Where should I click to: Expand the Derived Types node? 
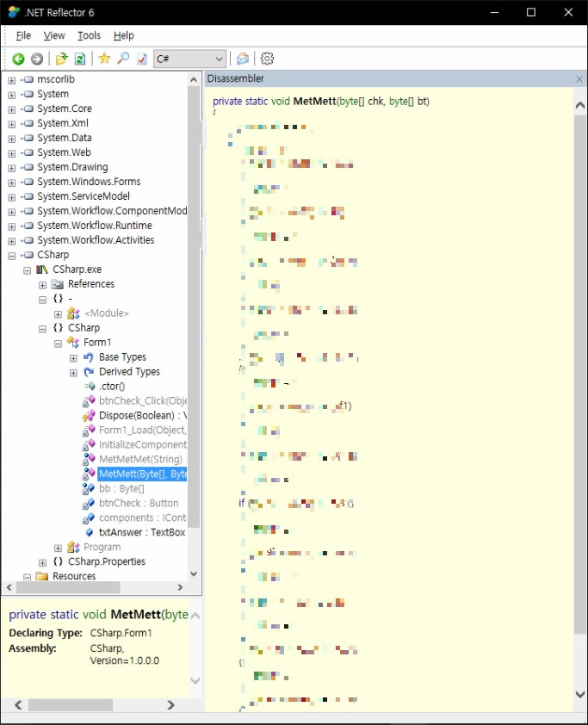pos(73,372)
